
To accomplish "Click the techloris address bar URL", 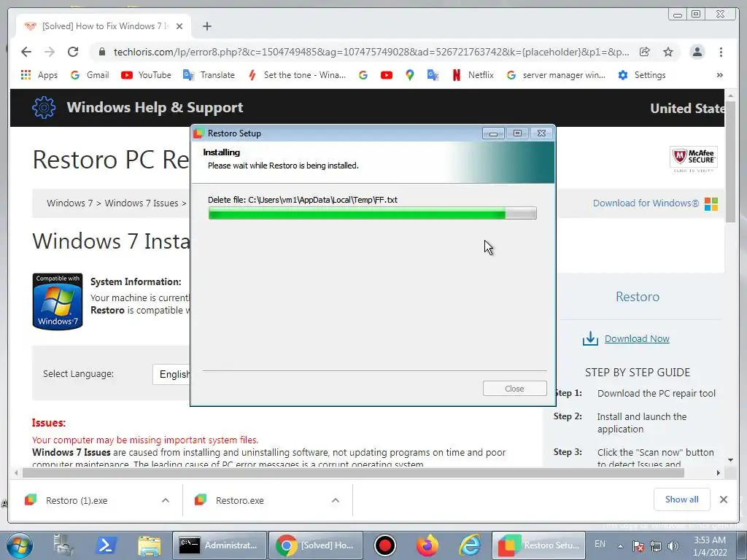I will coord(371,52).
